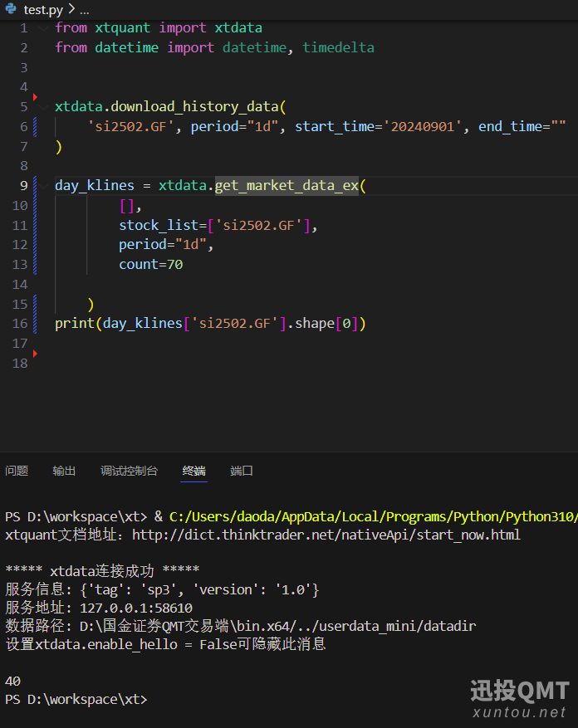Switch to the 问题 panel tab
The width and height of the screenshot is (578, 728).
17,471
